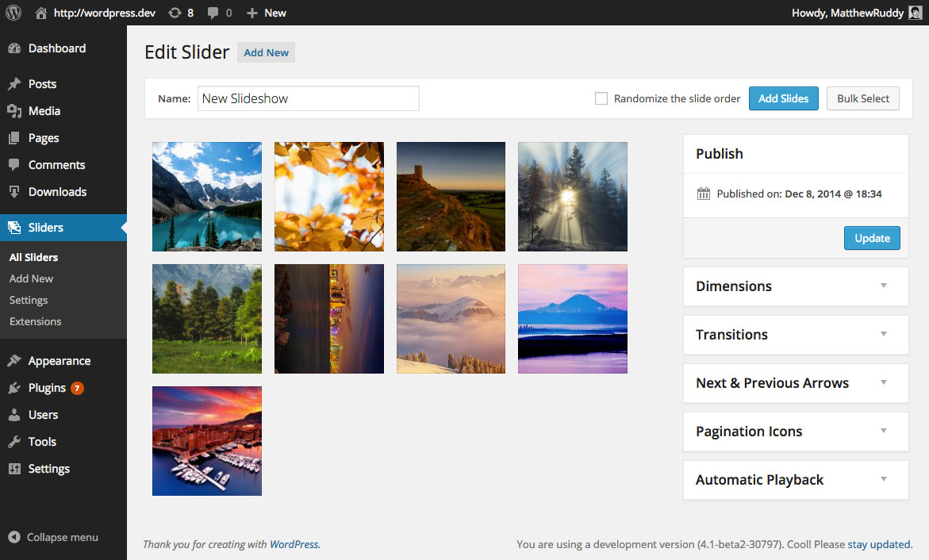Click the blue Add Slides button
Viewport: 929px width, 560px height.
coord(783,98)
